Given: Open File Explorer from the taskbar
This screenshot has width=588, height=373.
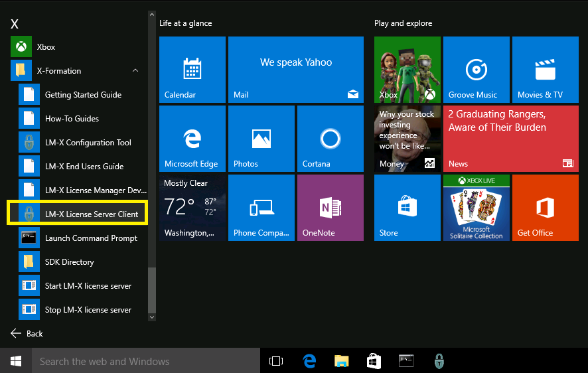Looking at the screenshot, I should click(x=341, y=361).
